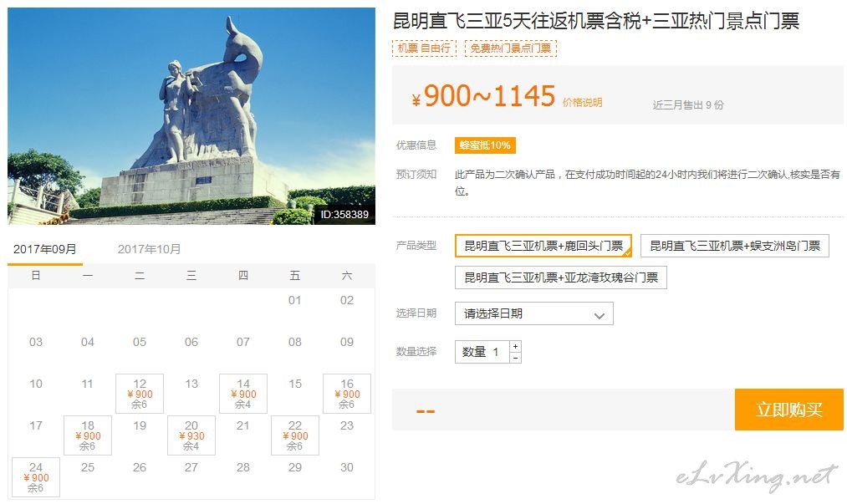The width and height of the screenshot is (847, 504).
Task: Select September 16 date cell
Action: (347, 394)
